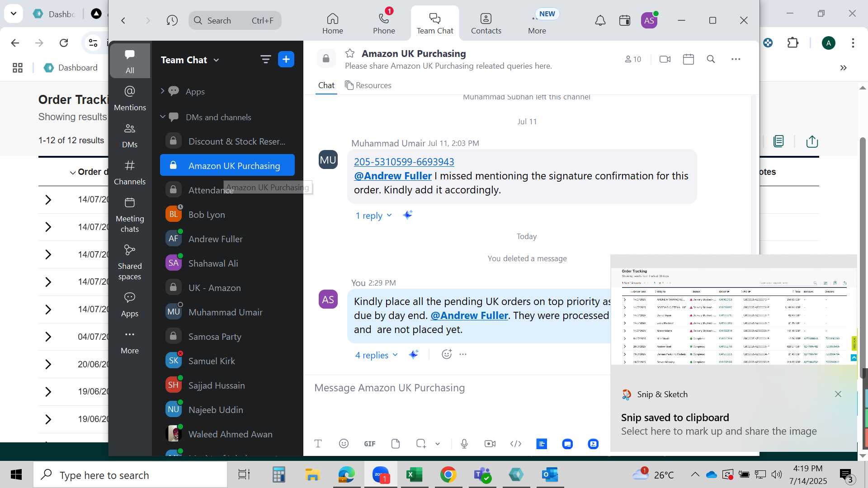Open the calendar icon in Zoom top bar
The width and height of the screenshot is (868, 488).
(625, 20)
